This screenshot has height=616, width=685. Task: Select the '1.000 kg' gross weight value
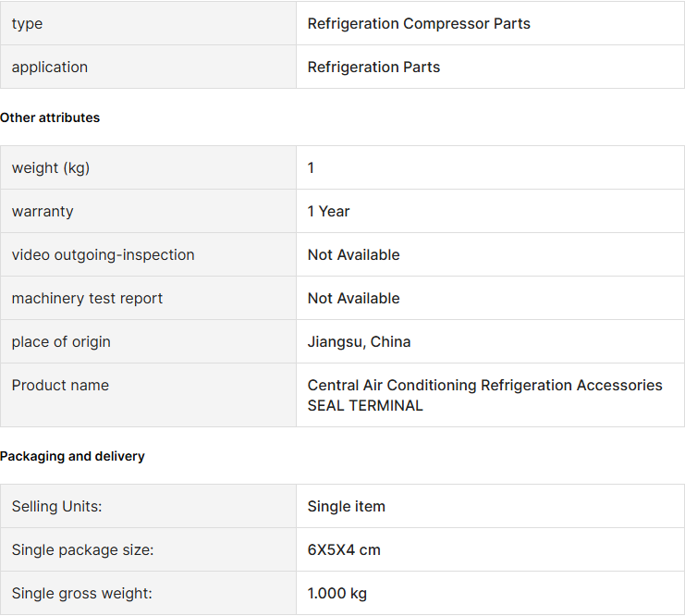(336, 594)
